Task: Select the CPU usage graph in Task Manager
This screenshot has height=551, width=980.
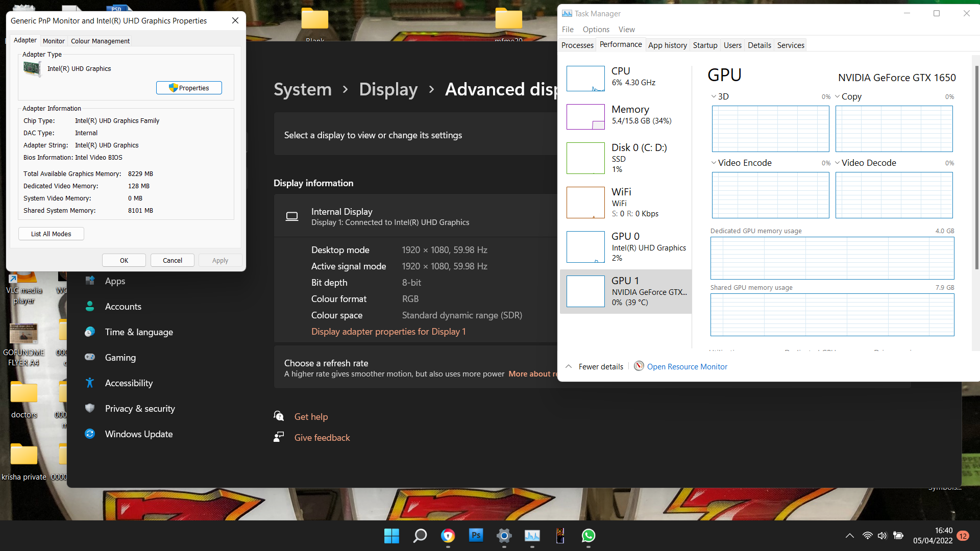Action: [x=585, y=79]
